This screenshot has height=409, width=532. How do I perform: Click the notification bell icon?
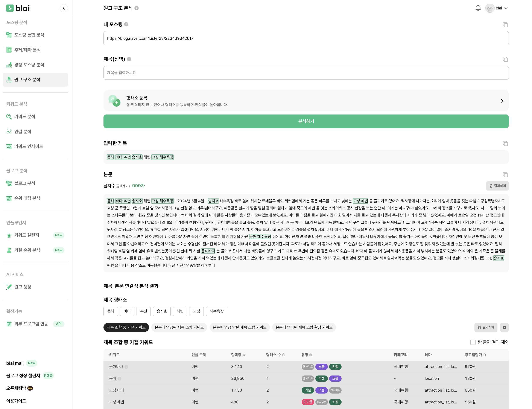point(478,8)
